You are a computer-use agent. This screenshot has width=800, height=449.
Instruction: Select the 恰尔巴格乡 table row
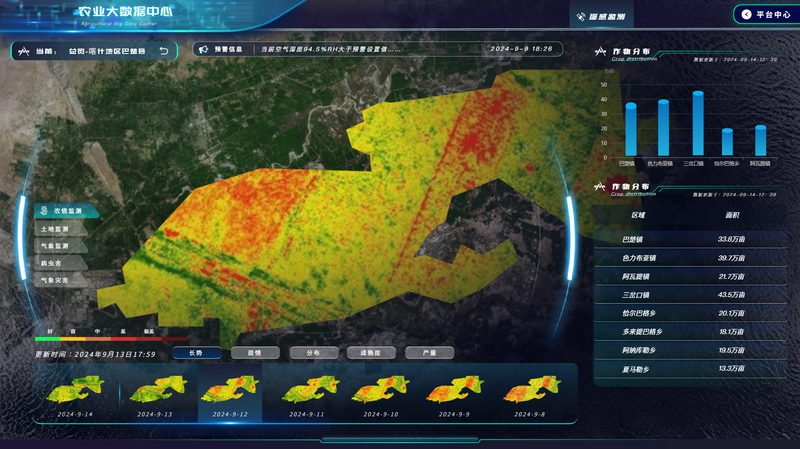pos(690,313)
